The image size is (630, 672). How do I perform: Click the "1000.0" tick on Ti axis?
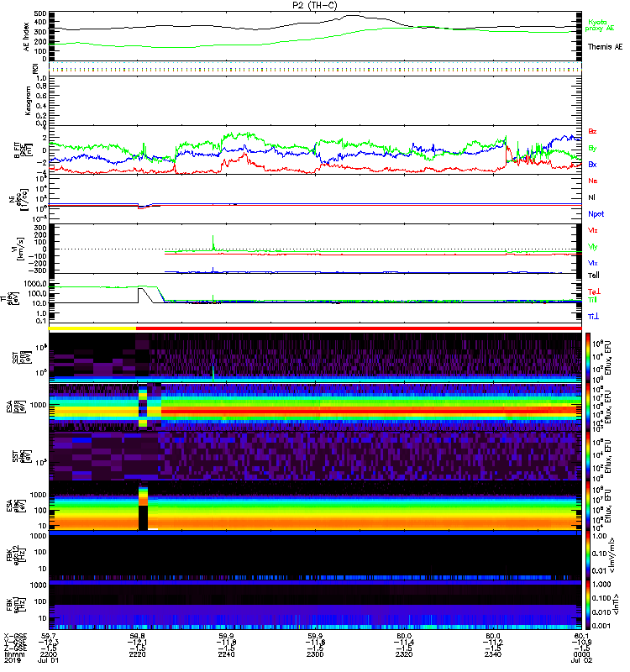(35, 284)
